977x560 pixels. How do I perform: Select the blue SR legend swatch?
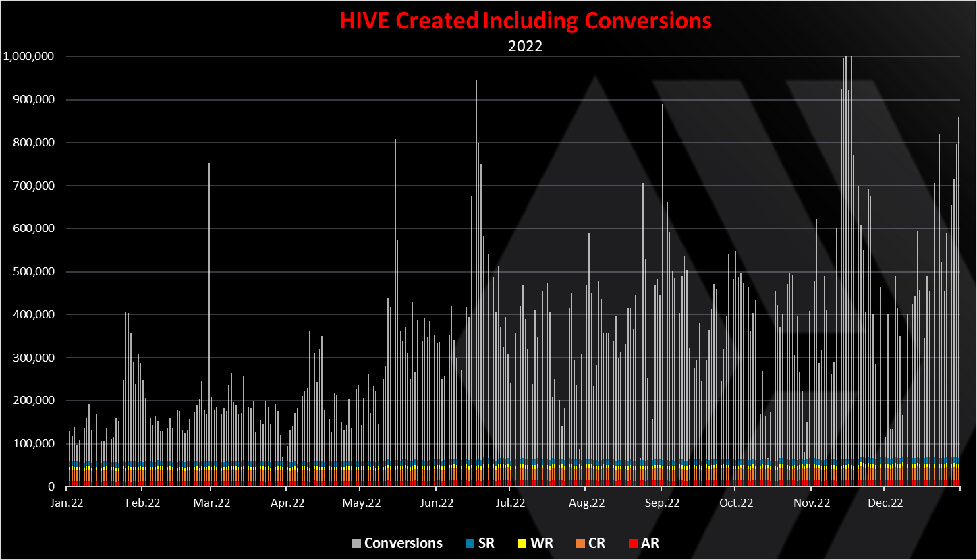pyautogui.click(x=470, y=543)
